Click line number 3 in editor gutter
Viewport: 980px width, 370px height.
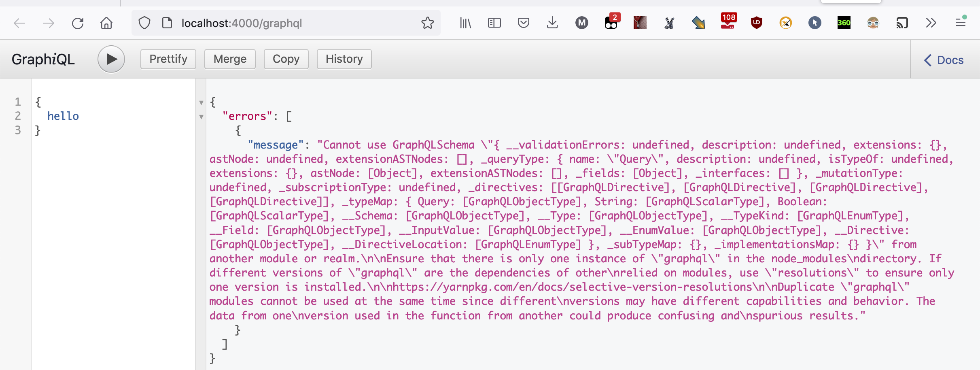click(18, 130)
